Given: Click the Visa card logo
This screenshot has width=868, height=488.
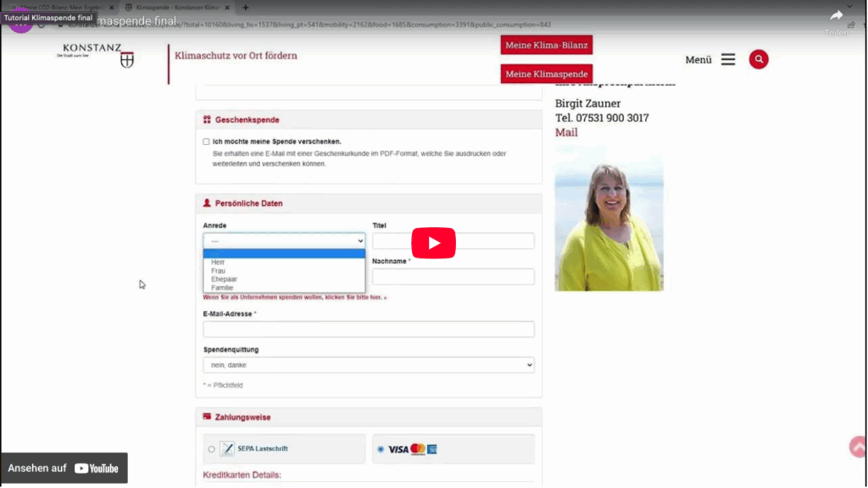Looking at the screenshot, I should point(398,449).
